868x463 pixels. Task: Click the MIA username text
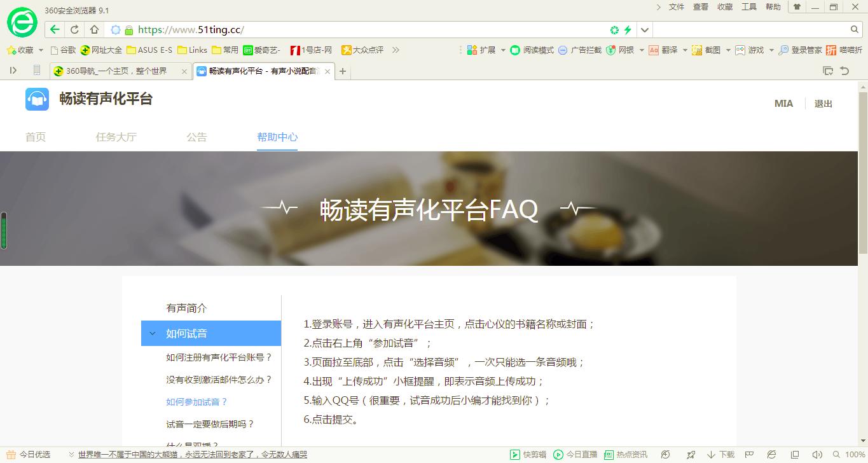pyautogui.click(x=783, y=102)
